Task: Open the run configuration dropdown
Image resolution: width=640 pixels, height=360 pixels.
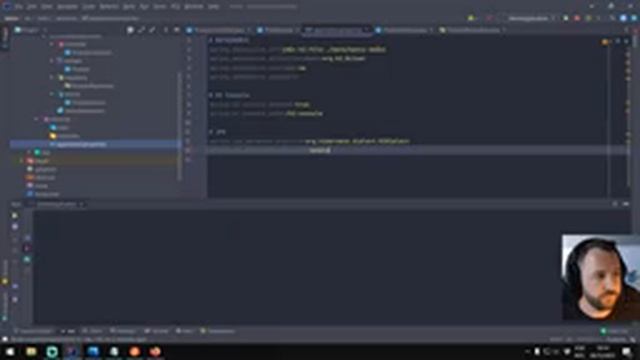Action: (531, 18)
